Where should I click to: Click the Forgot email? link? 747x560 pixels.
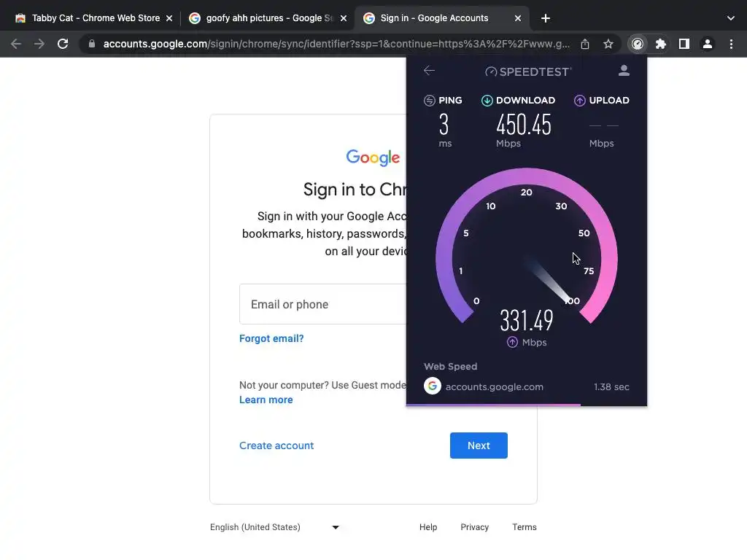271,338
